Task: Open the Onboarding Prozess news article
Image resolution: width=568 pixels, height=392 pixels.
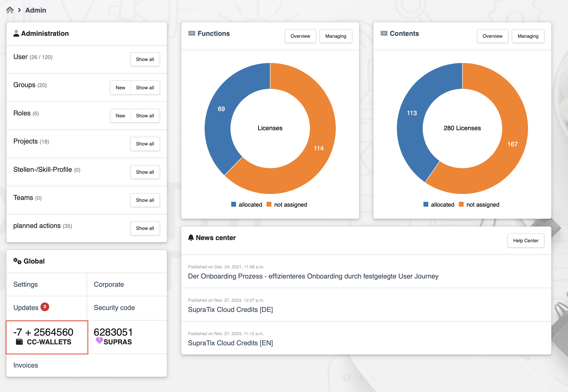Action: point(313,276)
